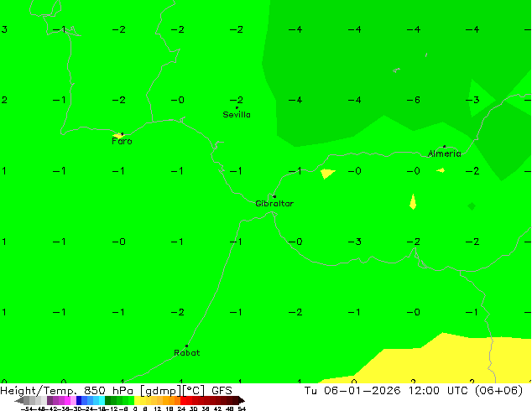This screenshot has width=532, height=411.
Task: Click the Sevilla city label
Action: coord(237,115)
